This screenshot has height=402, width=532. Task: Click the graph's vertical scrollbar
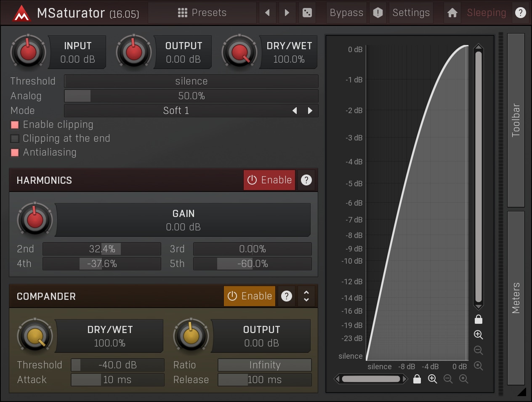478,176
